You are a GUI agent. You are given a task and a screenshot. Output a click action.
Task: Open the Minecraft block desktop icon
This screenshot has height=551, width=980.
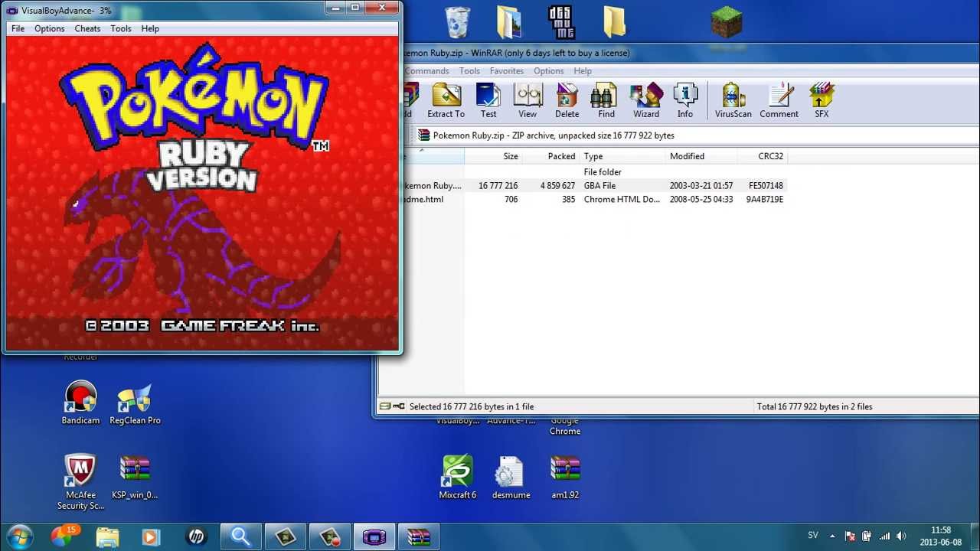tap(726, 22)
